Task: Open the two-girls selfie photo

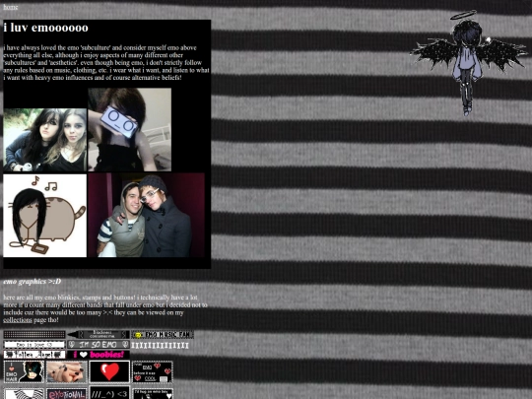Action: [44, 140]
